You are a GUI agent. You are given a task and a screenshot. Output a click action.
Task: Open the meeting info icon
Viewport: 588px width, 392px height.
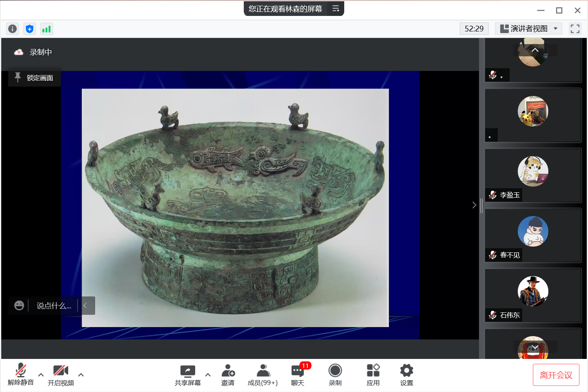coord(13,29)
